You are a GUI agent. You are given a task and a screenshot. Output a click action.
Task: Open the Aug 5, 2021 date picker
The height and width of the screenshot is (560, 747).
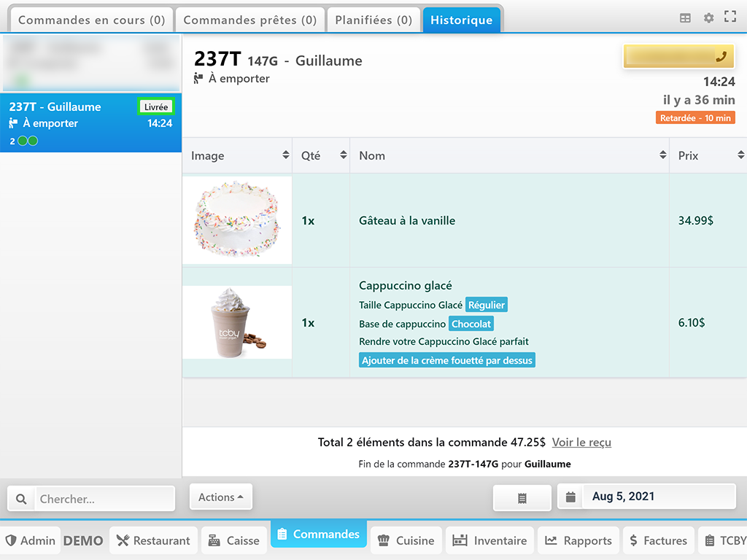pyautogui.click(x=646, y=497)
